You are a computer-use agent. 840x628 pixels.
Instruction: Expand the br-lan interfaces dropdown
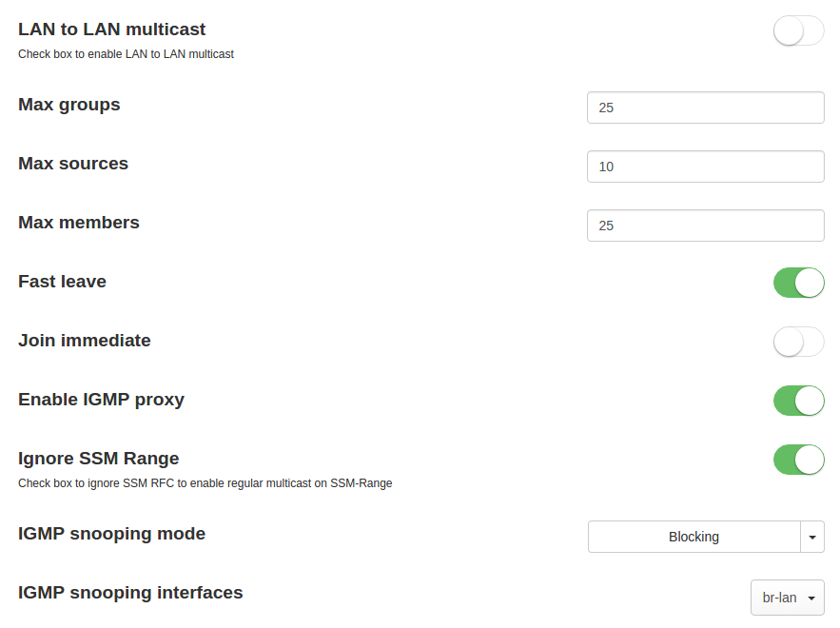click(x=787, y=598)
